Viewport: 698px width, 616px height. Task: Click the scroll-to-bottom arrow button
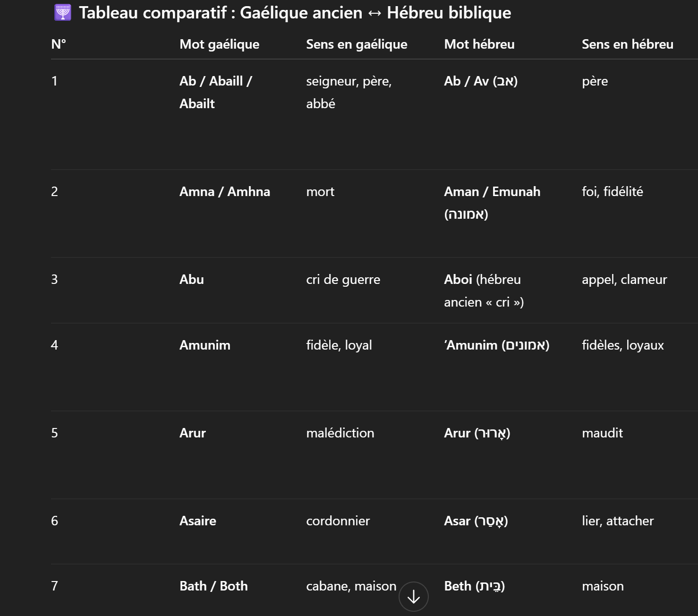tap(413, 597)
